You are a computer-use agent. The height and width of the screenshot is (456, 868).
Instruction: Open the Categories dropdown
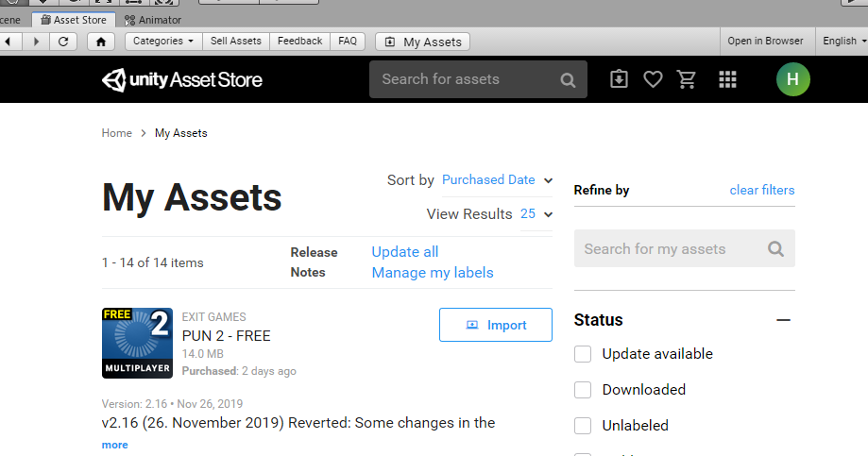(163, 42)
